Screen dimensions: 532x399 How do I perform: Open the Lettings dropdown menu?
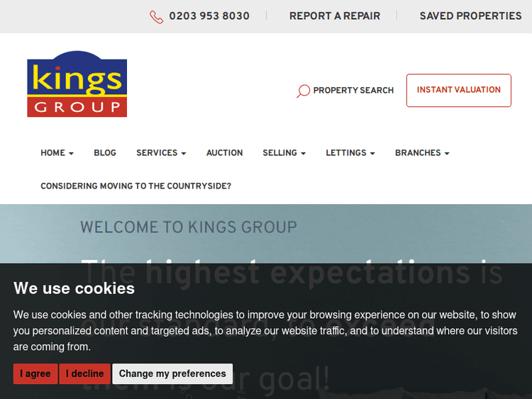(x=350, y=153)
